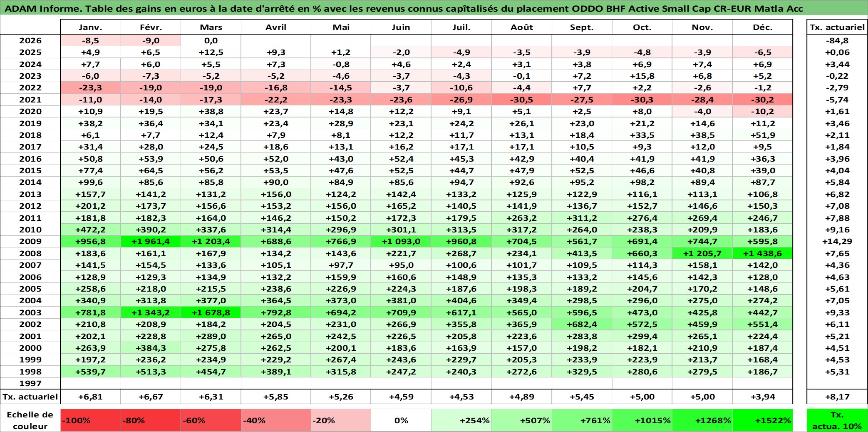Click the 2003 year row label
The height and width of the screenshot is (432, 868).
coord(30,313)
